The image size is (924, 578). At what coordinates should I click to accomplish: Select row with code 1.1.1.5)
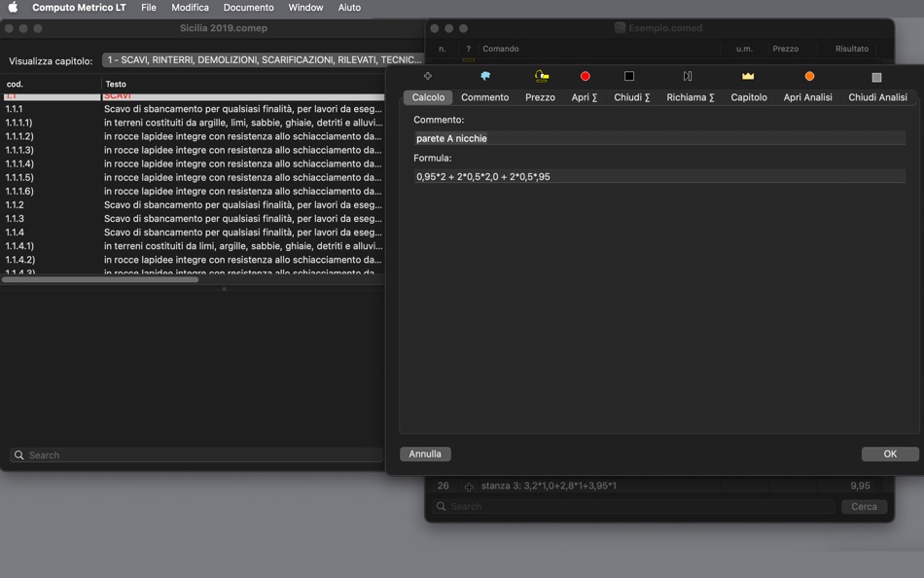(193, 177)
